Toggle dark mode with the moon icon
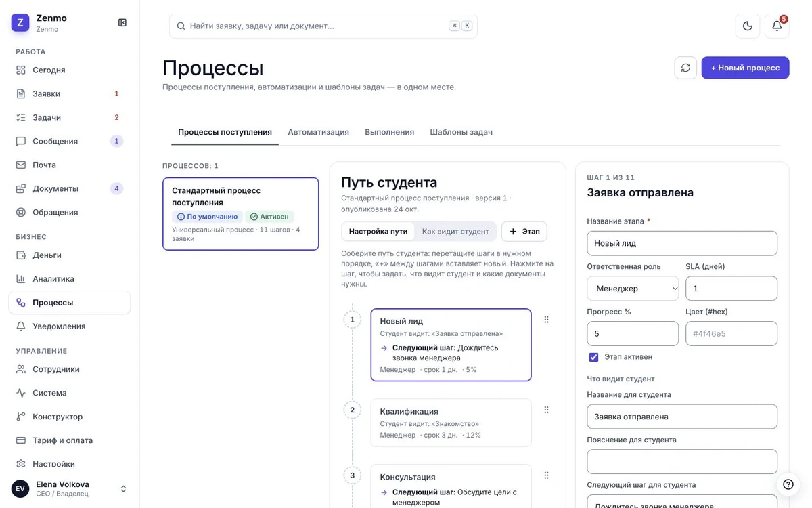The height and width of the screenshot is (508, 812). (x=748, y=26)
